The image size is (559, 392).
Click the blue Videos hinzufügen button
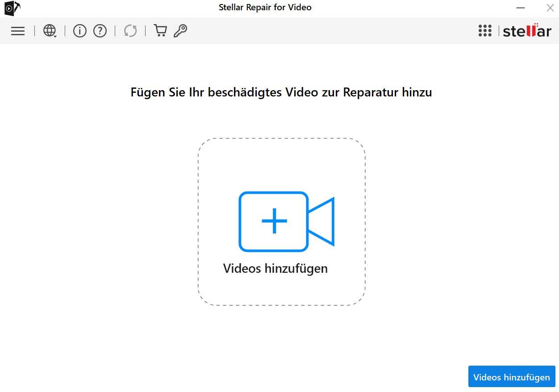(x=512, y=377)
